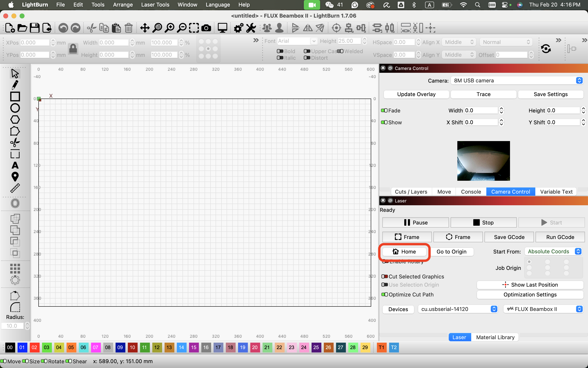
Task: Click the Grid Array tool icon
Action: point(15,269)
